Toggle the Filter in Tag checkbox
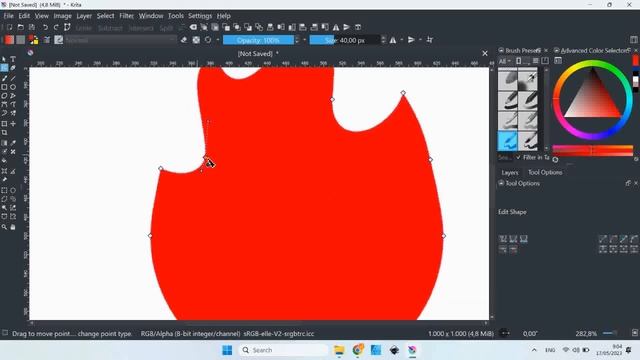Screen dimensions: 640x360 [x=518, y=157]
